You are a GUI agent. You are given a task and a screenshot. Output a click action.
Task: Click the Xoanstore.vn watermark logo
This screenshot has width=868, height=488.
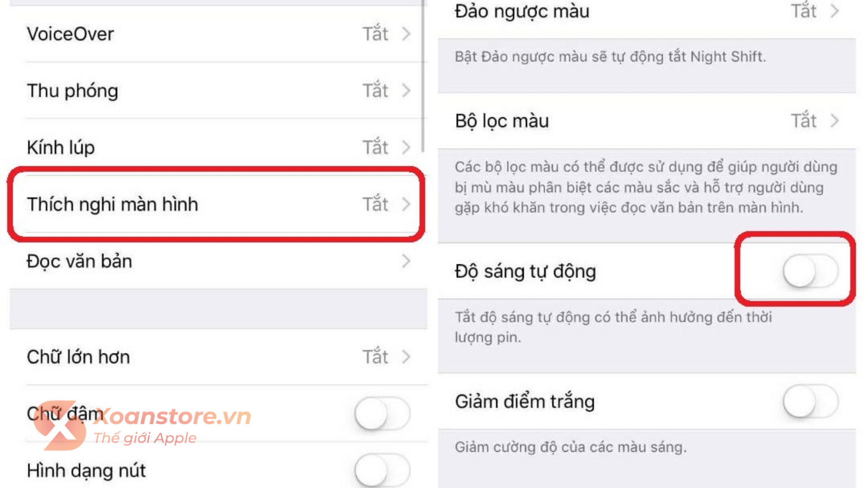tap(142, 425)
